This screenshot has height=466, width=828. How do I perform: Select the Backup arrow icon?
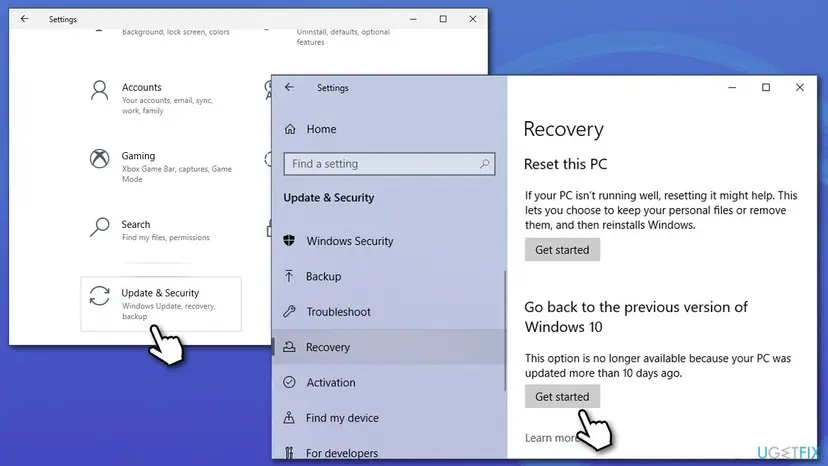[289, 276]
